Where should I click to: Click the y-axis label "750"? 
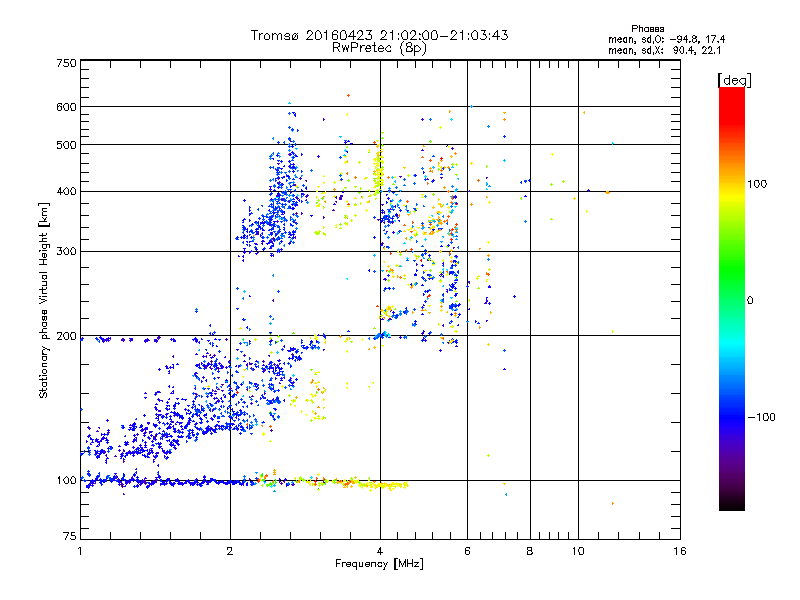(x=66, y=63)
